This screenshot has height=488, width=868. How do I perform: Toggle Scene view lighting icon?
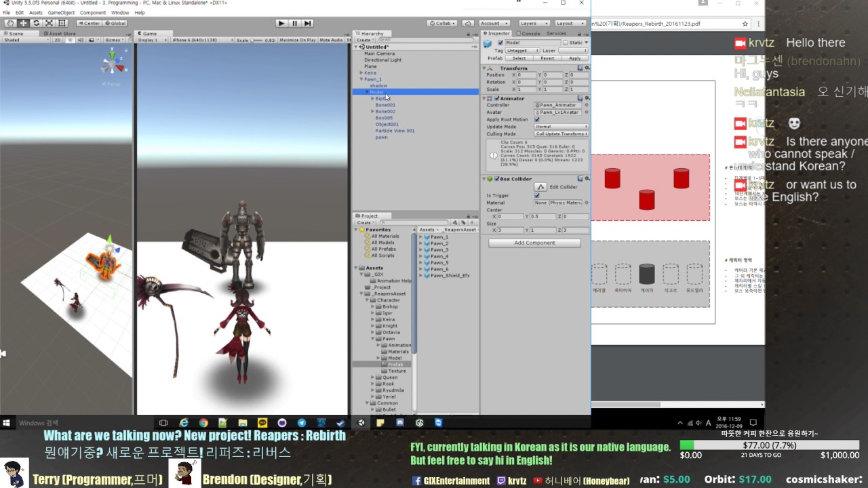coord(69,40)
